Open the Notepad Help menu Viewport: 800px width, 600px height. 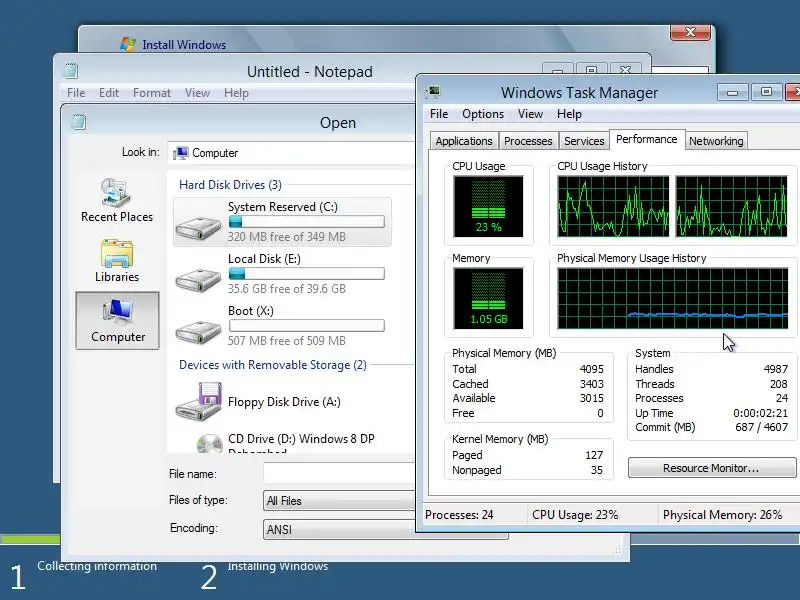[236, 93]
